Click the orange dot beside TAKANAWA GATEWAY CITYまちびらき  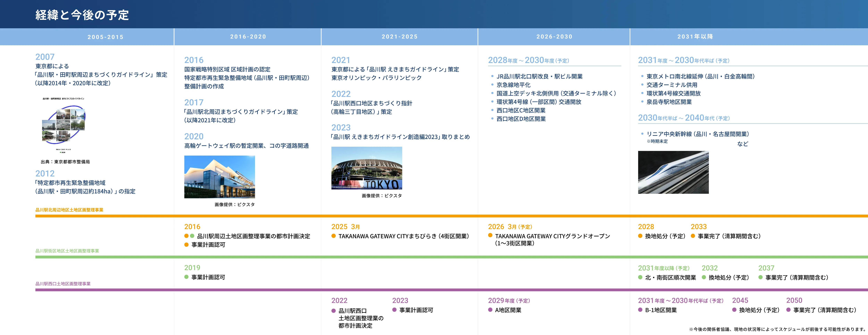point(334,236)
